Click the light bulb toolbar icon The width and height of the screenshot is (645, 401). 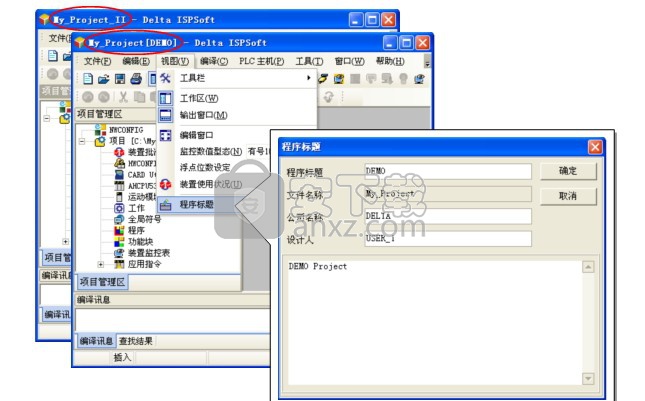click(403, 79)
